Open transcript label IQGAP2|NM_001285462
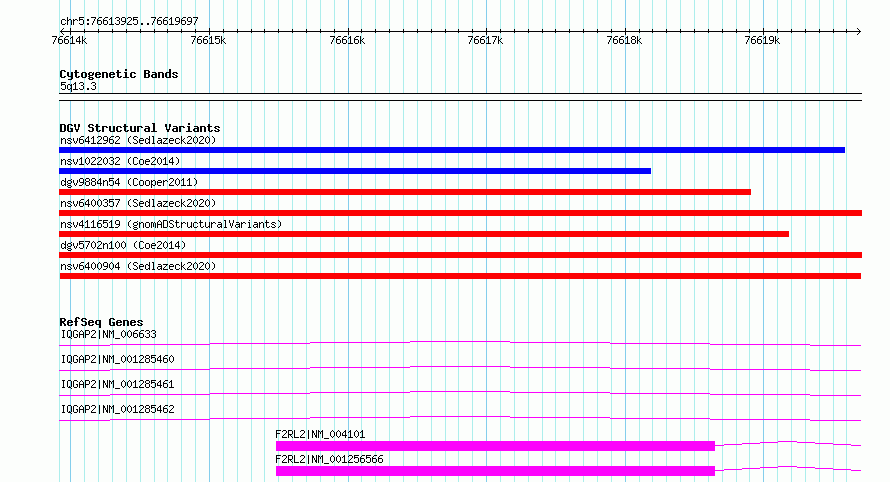This screenshot has height=482, width=890. tap(117, 409)
